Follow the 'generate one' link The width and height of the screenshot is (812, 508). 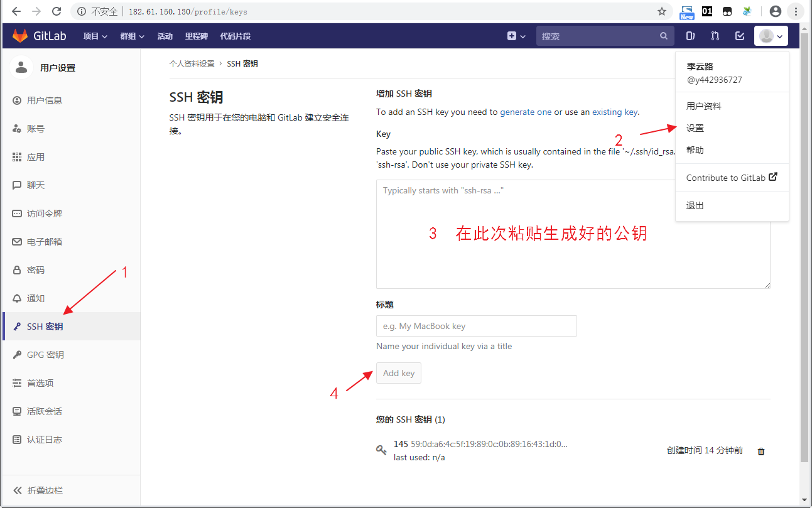click(526, 112)
